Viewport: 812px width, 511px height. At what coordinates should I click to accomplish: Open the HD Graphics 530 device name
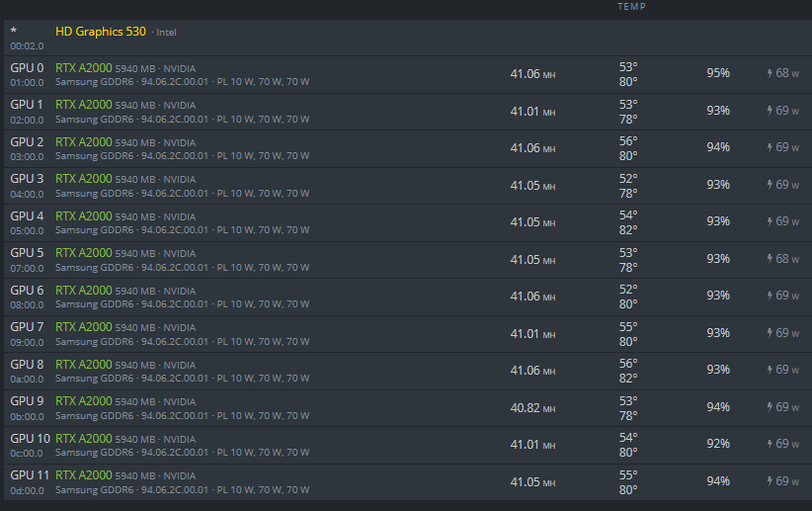coord(101,32)
